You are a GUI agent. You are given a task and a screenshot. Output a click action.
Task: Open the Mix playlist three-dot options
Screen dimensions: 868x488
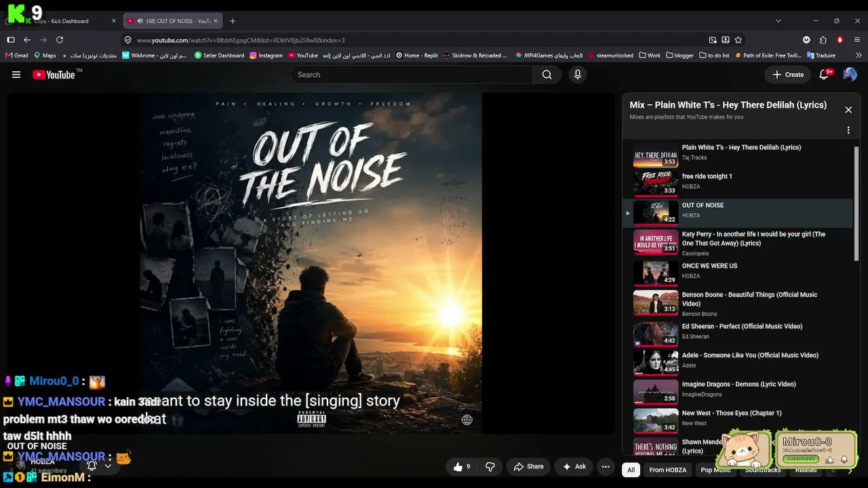click(x=848, y=130)
